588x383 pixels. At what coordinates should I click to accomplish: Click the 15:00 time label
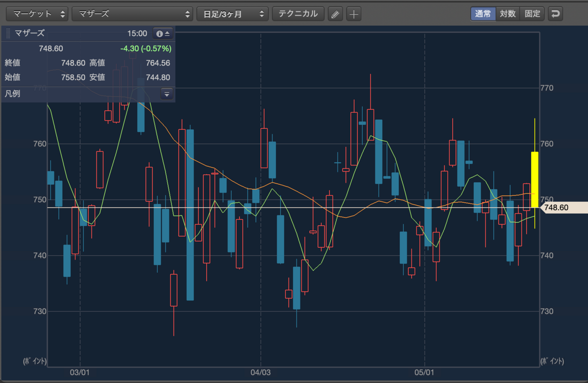tap(137, 33)
